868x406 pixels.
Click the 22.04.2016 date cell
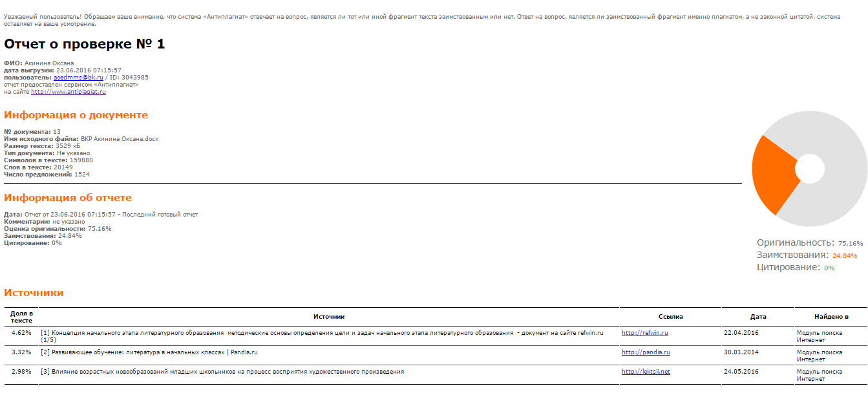[x=741, y=333]
